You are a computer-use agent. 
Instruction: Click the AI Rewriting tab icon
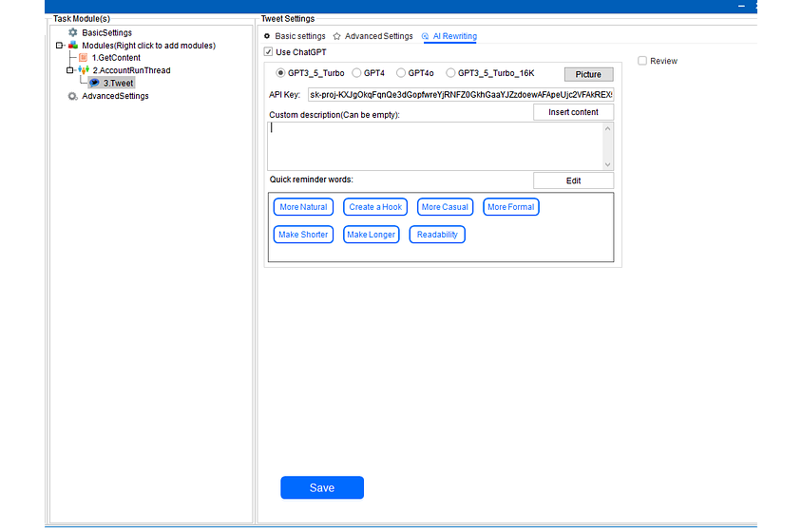425,37
